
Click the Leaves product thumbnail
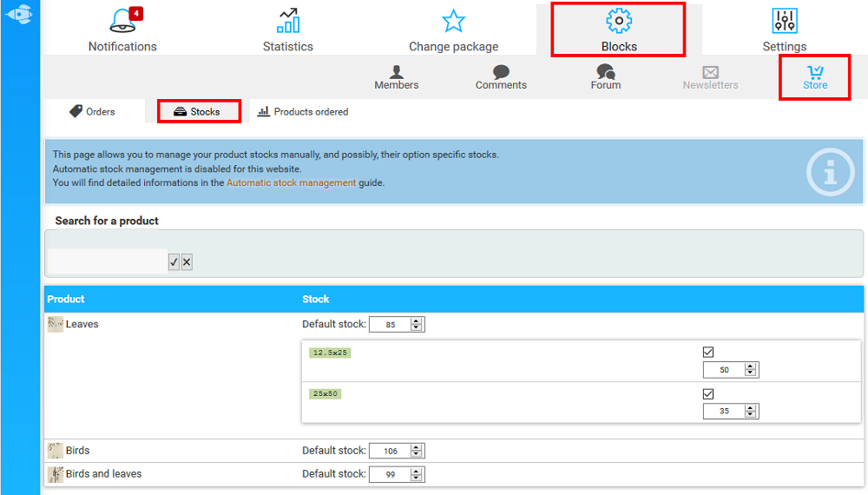pyautogui.click(x=56, y=325)
